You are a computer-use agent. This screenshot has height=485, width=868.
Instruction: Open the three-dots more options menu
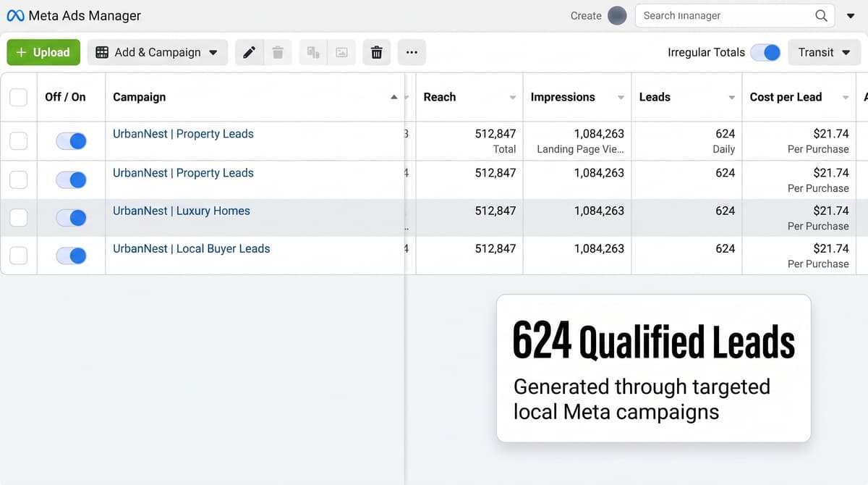pyautogui.click(x=412, y=52)
